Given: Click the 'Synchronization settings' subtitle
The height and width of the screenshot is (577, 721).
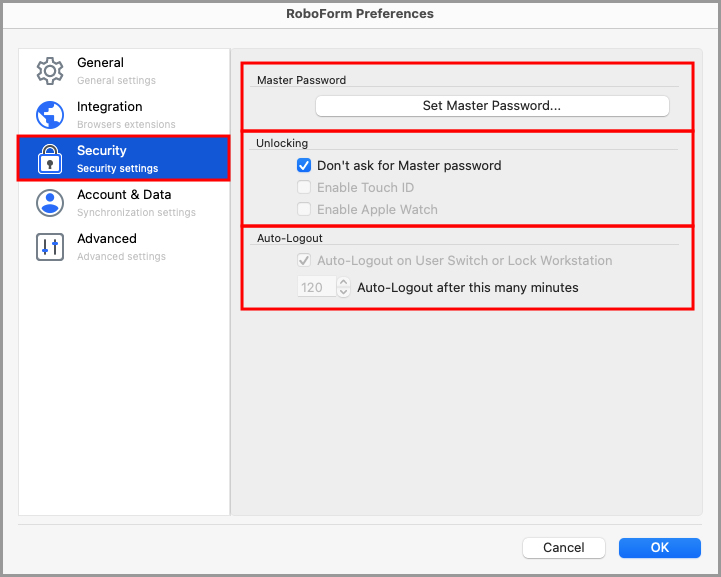Looking at the screenshot, I should click(x=137, y=212).
